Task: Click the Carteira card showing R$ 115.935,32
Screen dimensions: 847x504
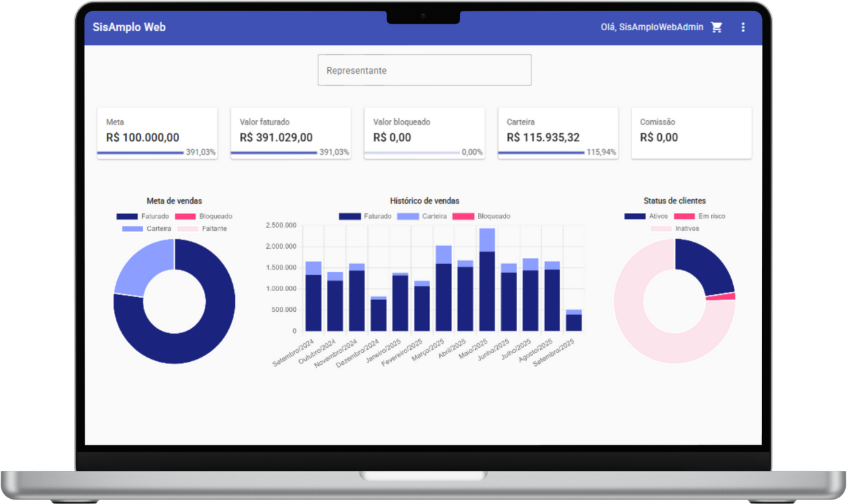Action: point(558,132)
